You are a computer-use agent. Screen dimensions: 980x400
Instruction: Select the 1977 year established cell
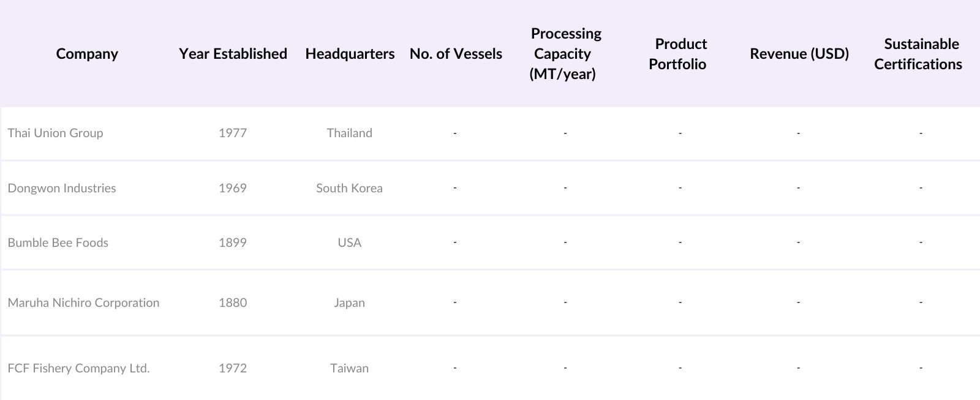coord(233,133)
